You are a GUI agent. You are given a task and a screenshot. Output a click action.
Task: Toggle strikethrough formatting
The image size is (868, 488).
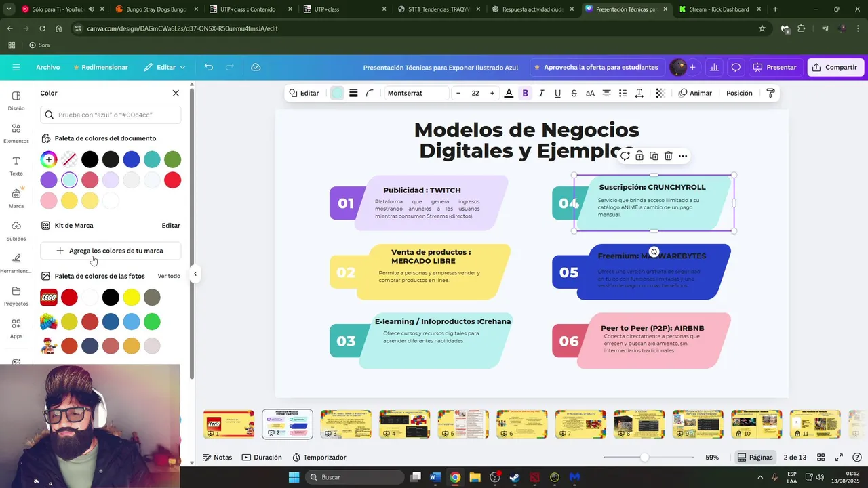[574, 93]
